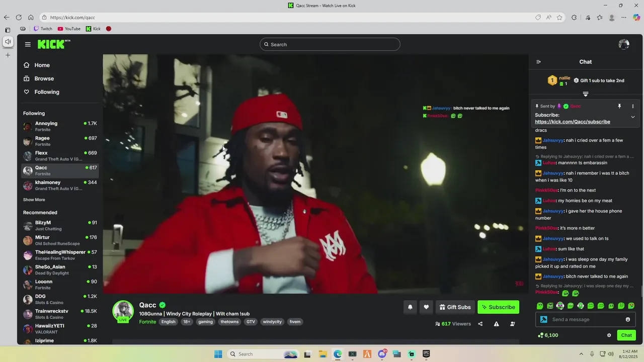Click the notification bell for Qacc
The height and width of the screenshot is (362, 644).
410,307
